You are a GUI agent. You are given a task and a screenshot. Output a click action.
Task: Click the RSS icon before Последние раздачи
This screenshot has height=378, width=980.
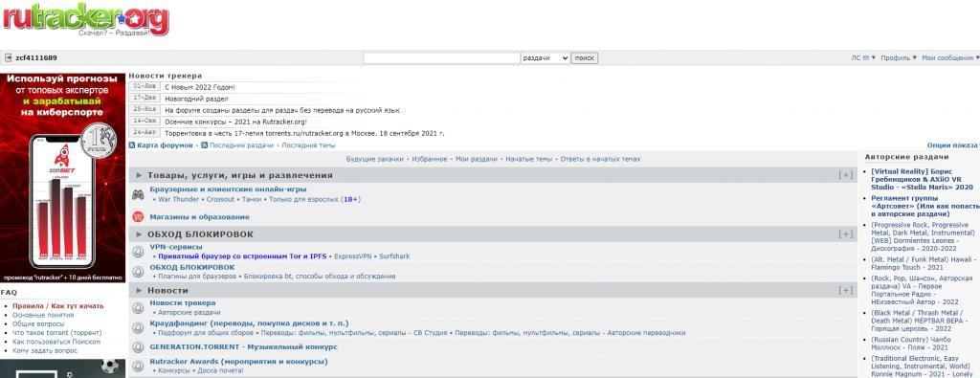205,145
